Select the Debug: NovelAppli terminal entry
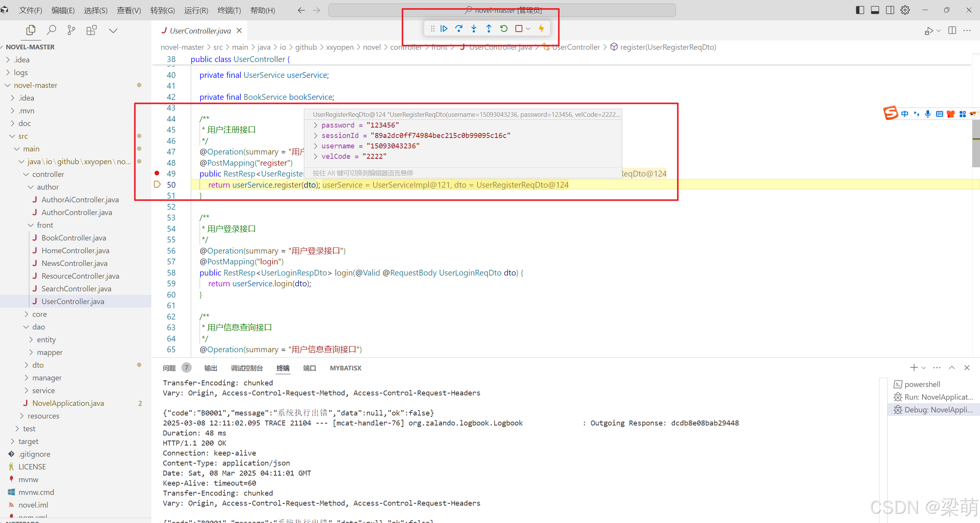This screenshot has width=980, height=523. (938, 410)
